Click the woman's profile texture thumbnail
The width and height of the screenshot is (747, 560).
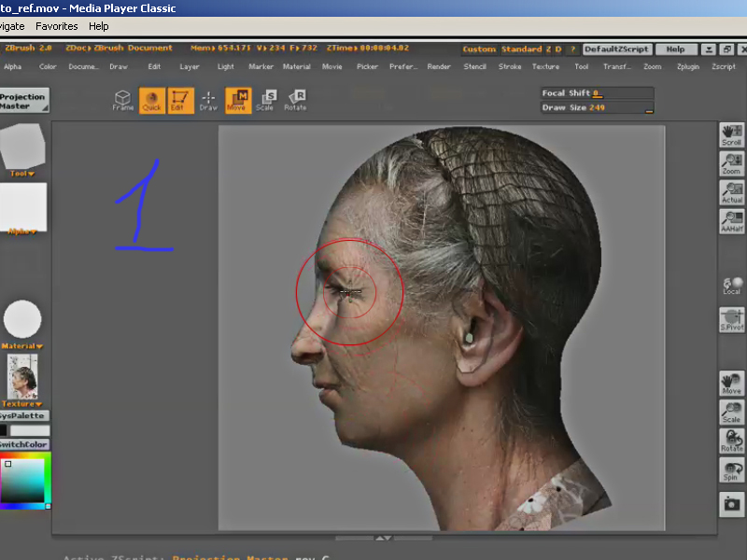[22, 376]
